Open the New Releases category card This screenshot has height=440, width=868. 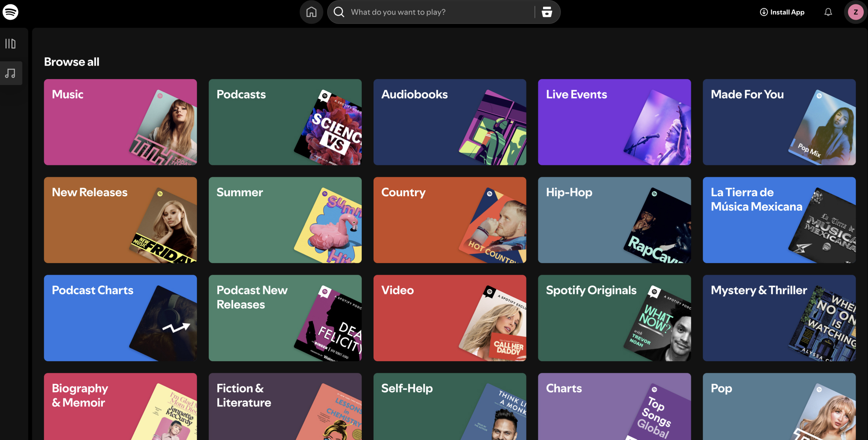click(x=120, y=220)
